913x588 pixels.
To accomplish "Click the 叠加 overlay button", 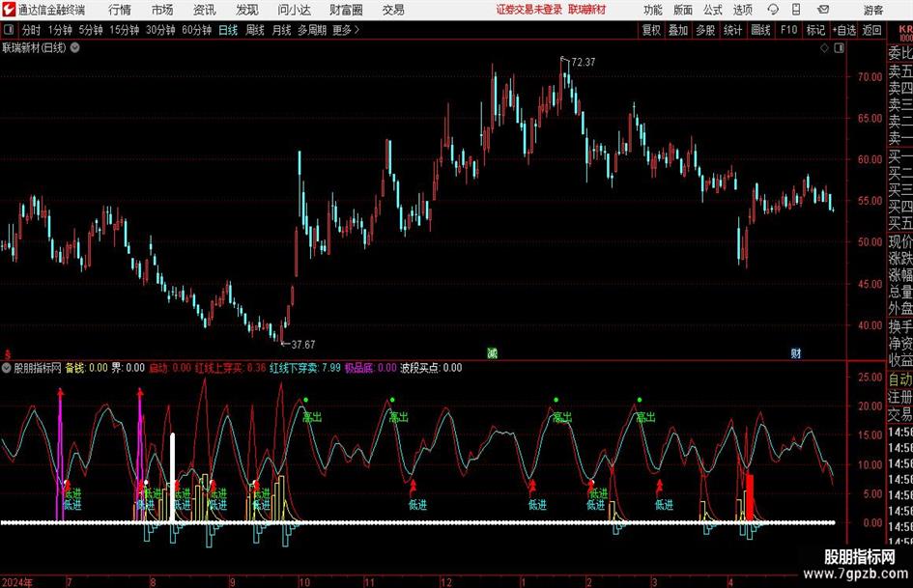I will [x=678, y=30].
